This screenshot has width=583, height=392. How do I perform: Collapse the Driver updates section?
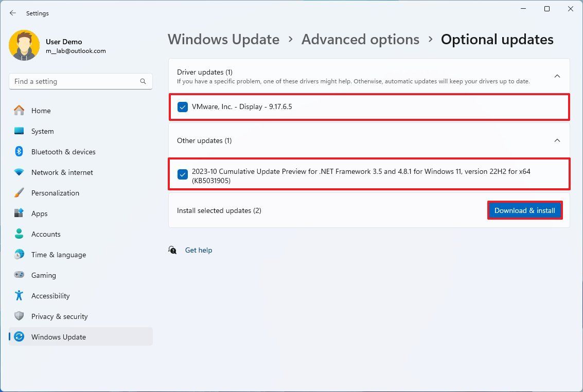pyautogui.click(x=557, y=76)
